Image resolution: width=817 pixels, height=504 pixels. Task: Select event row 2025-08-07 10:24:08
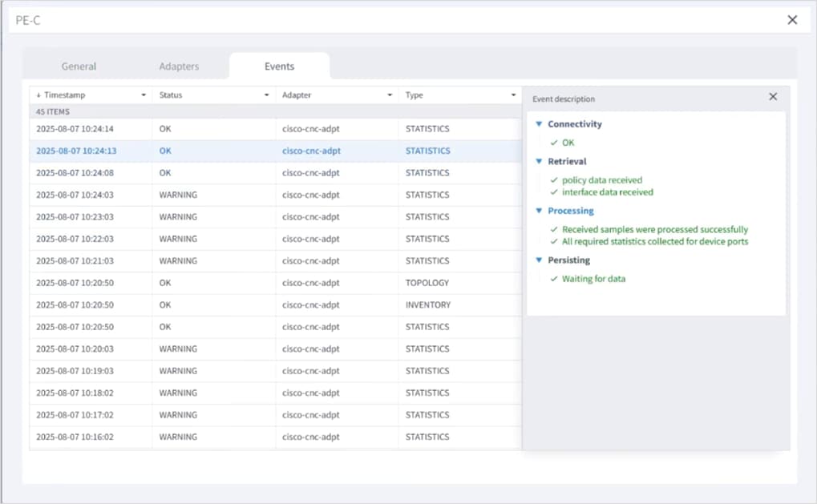[x=275, y=172]
